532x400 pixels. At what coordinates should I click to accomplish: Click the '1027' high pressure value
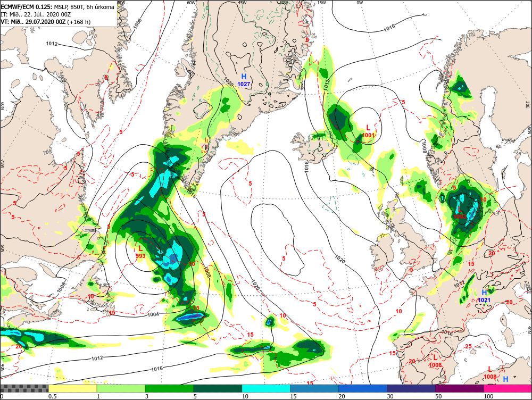(x=244, y=84)
